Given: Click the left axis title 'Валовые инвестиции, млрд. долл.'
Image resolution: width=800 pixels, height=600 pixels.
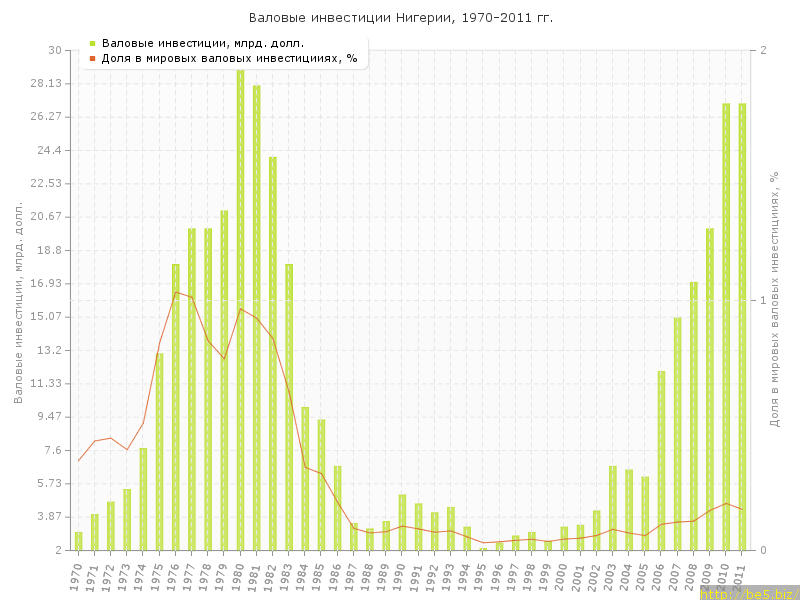Looking at the screenshot, I should (18, 302).
